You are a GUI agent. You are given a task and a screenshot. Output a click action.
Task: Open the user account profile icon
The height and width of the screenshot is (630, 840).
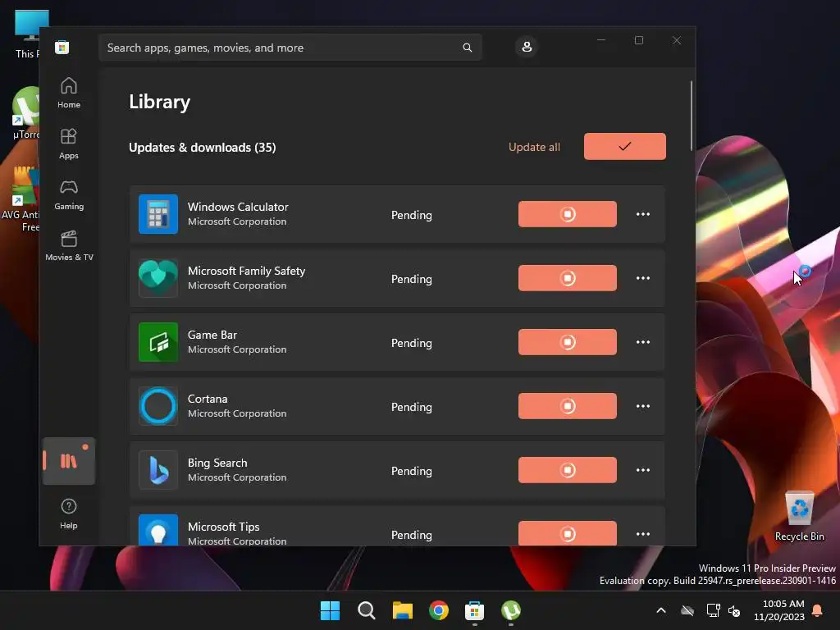pyautogui.click(x=527, y=47)
